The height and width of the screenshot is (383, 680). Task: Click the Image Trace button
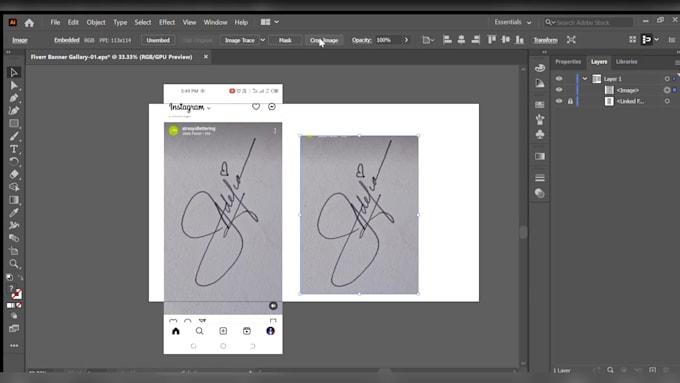pyautogui.click(x=239, y=40)
